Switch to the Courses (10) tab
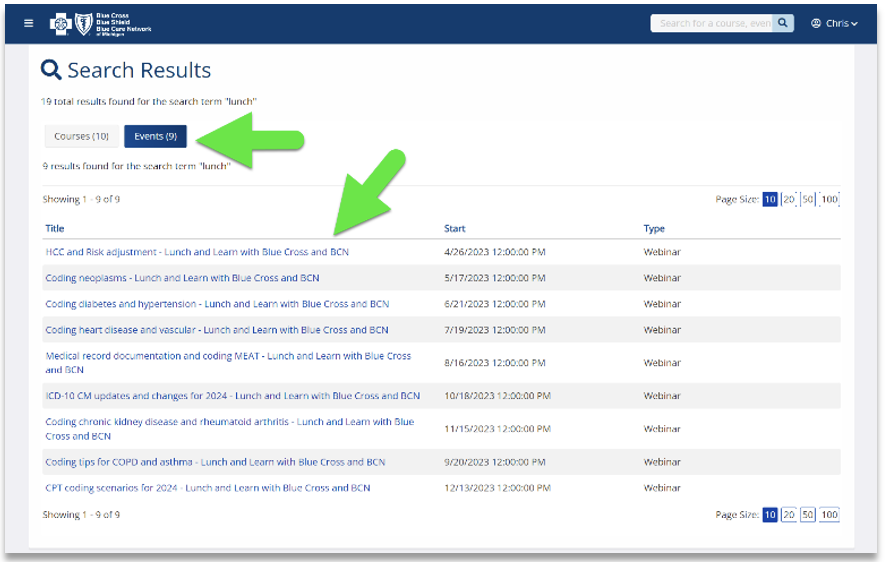 (81, 136)
